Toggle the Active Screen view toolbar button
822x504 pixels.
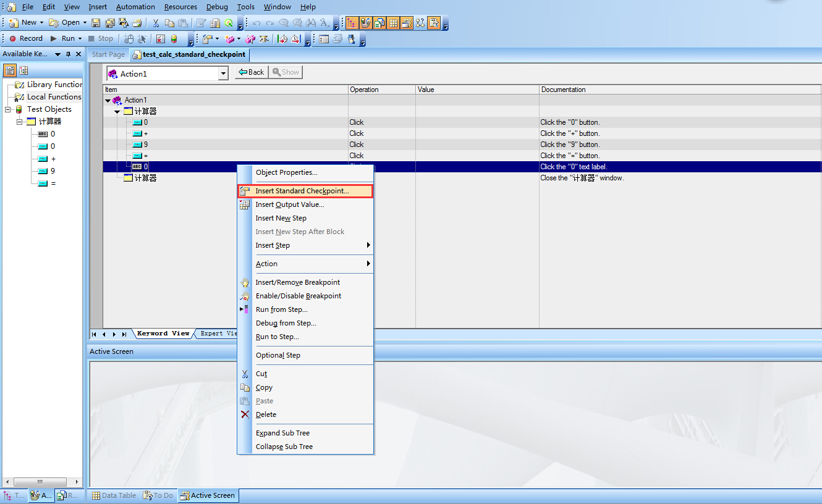[x=407, y=22]
